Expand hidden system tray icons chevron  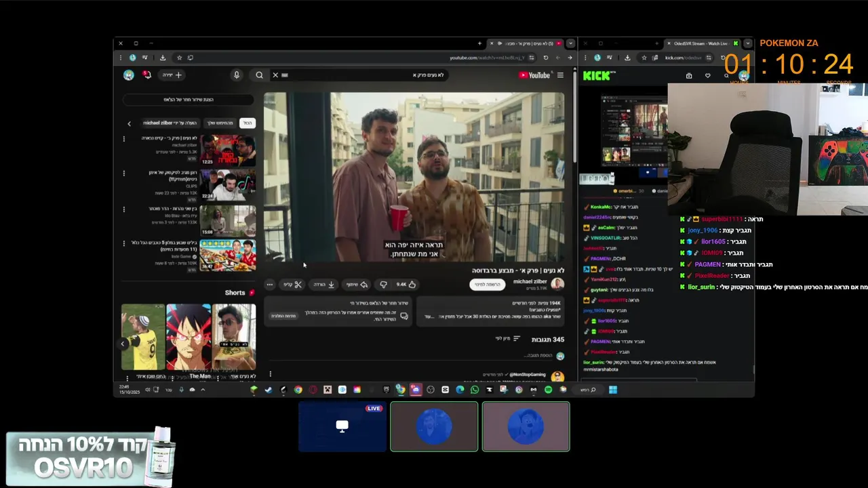click(202, 390)
